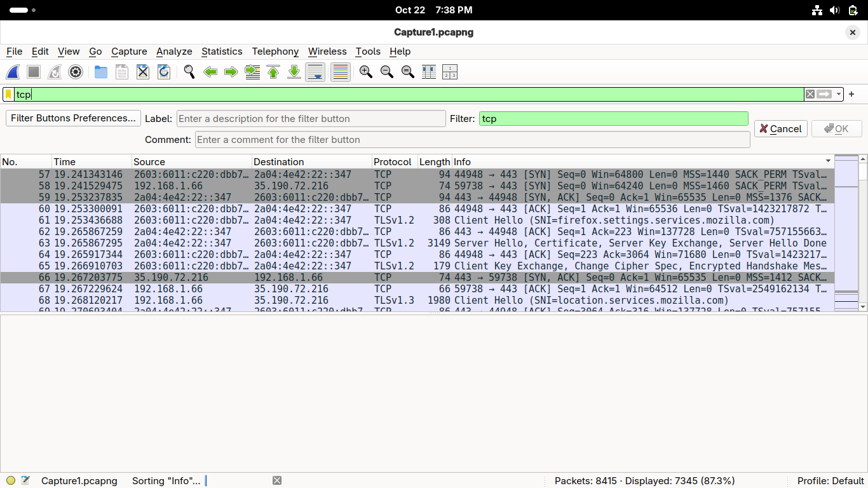This screenshot has height=488, width=868.
Task: Click the add filter button plus sign
Action: tap(851, 95)
